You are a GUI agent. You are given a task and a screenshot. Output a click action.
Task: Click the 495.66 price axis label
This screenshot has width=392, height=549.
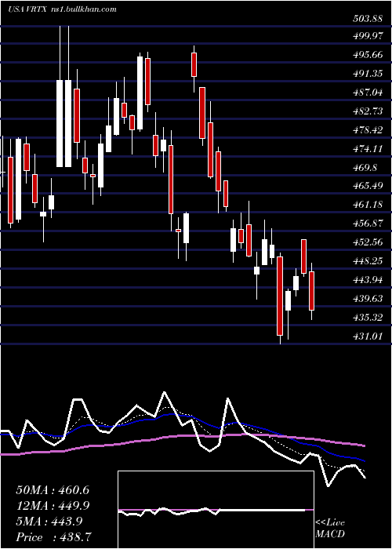367,55
